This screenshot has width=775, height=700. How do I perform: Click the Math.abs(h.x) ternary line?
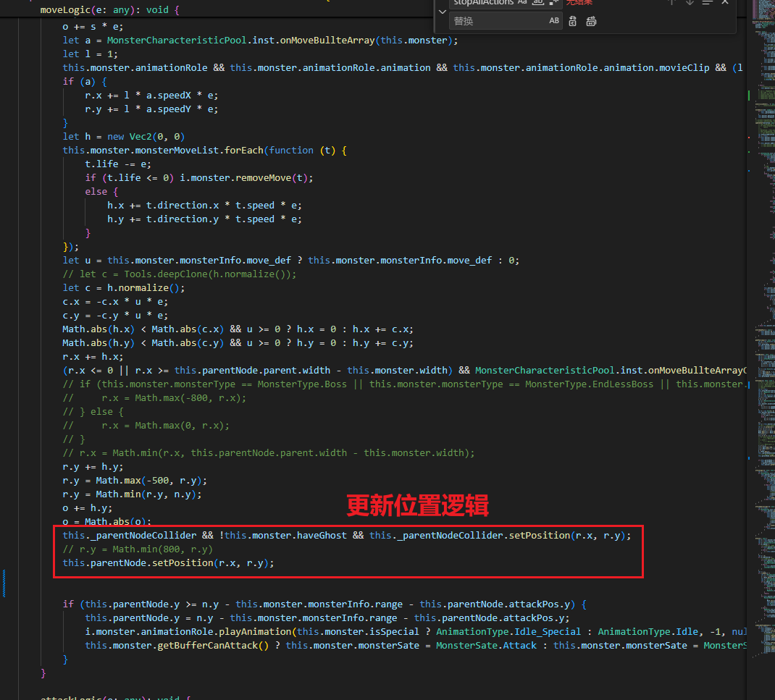point(238,329)
